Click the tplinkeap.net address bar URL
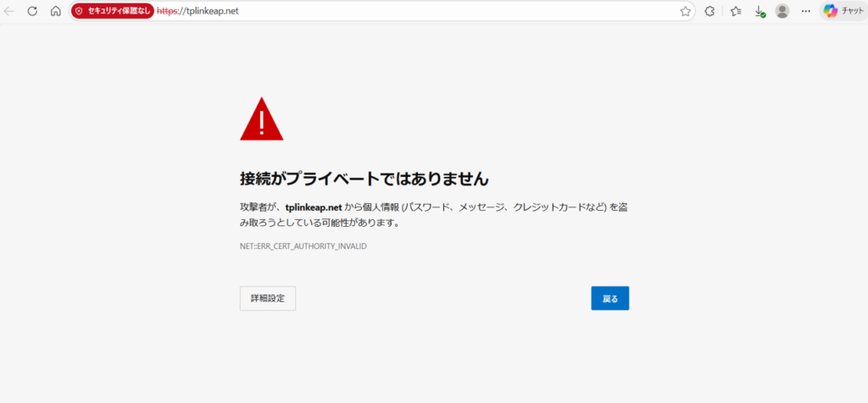Screen dimensions: 868x403 point(206,11)
